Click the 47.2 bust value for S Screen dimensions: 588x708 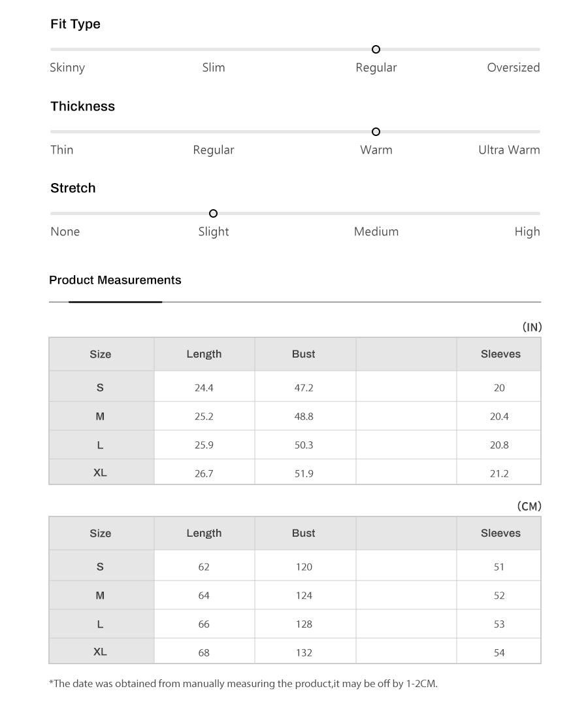[304, 388]
